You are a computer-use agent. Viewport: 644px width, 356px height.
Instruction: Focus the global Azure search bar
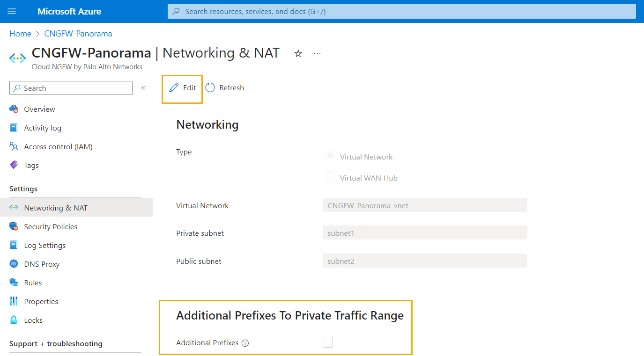click(401, 11)
